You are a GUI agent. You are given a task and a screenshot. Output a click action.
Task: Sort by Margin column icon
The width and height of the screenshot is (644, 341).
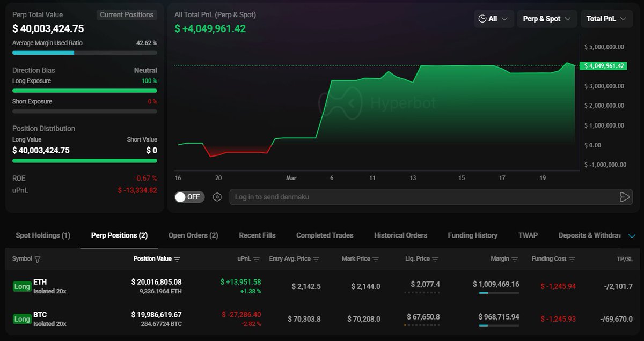tap(515, 259)
